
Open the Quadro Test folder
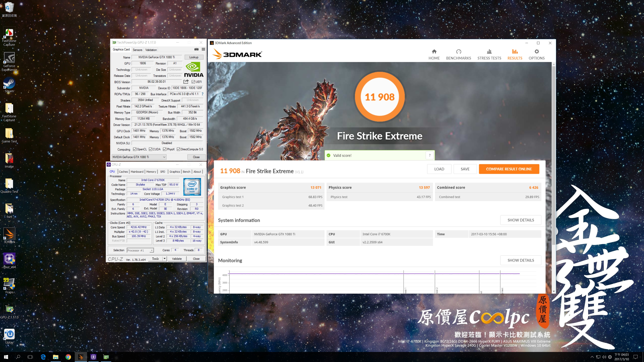[9, 186]
